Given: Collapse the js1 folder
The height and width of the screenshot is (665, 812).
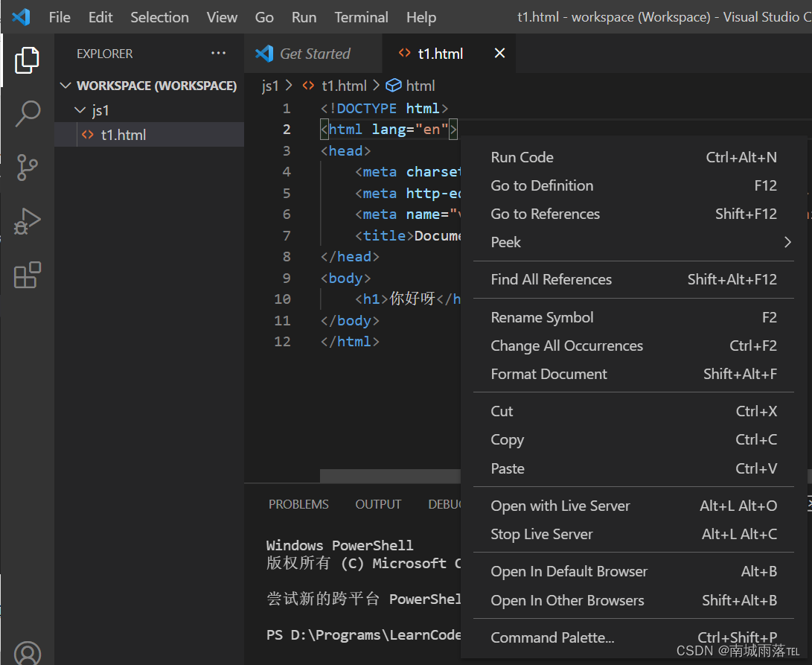Looking at the screenshot, I should pyautogui.click(x=80, y=110).
